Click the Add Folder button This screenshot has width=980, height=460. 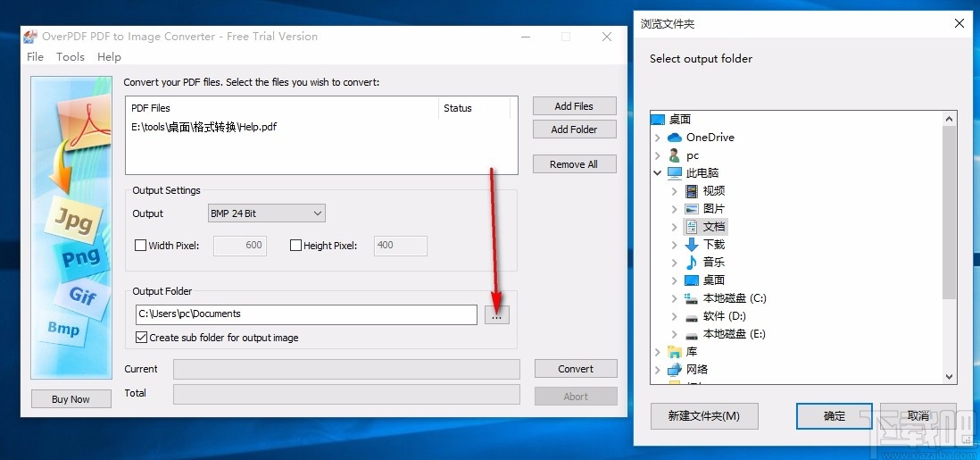pos(575,129)
